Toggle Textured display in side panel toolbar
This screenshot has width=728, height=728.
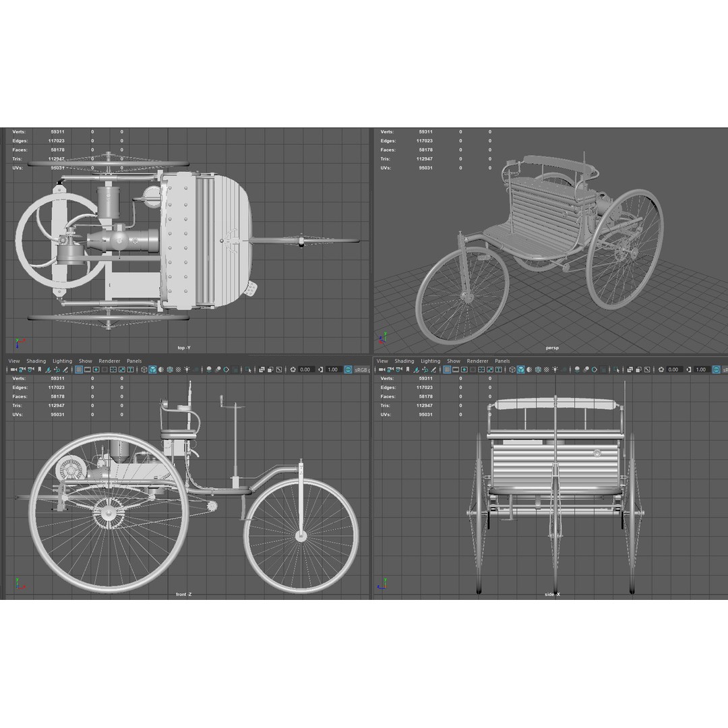tap(547, 369)
